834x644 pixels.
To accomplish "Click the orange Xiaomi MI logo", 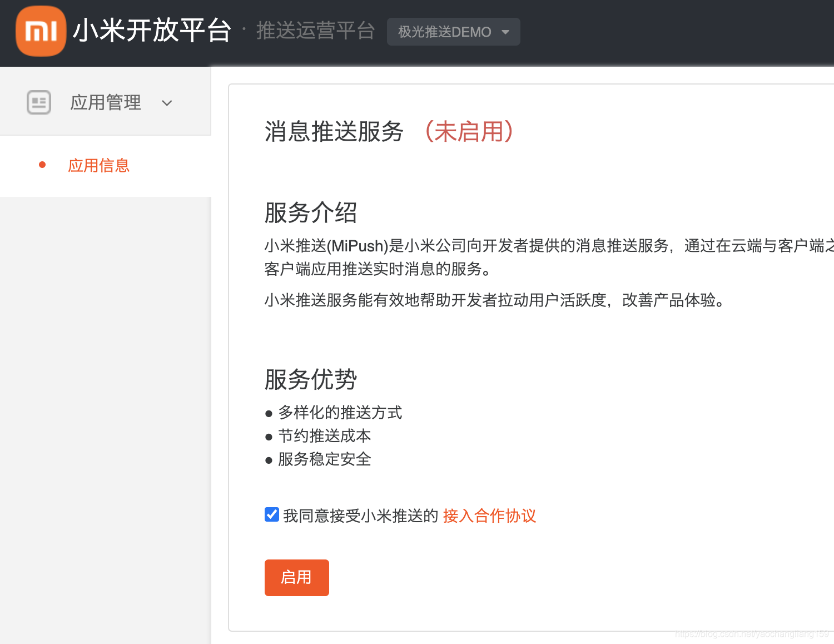I will pyautogui.click(x=41, y=31).
